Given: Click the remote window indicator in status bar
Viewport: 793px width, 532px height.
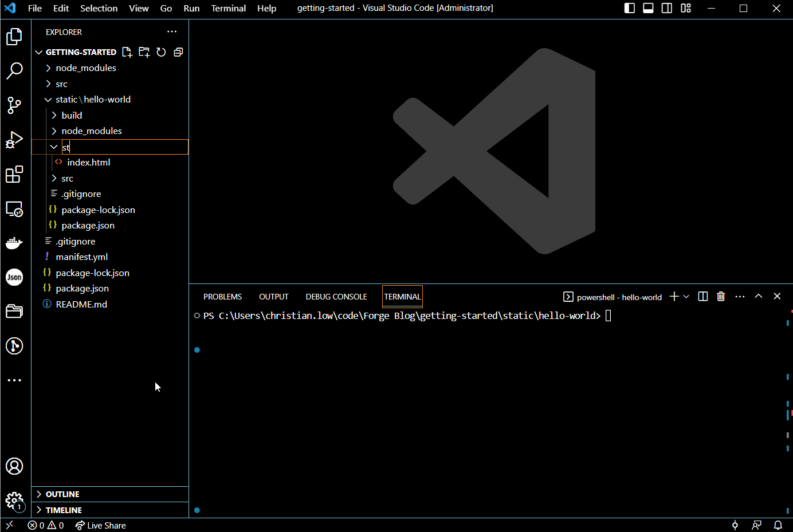Looking at the screenshot, I should pyautogui.click(x=9, y=525).
